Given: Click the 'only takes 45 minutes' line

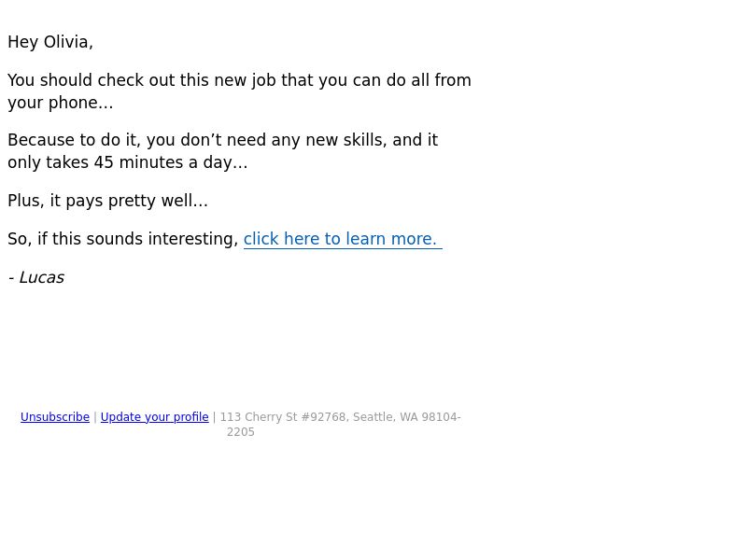Looking at the screenshot, I should [x=128, y=162].
